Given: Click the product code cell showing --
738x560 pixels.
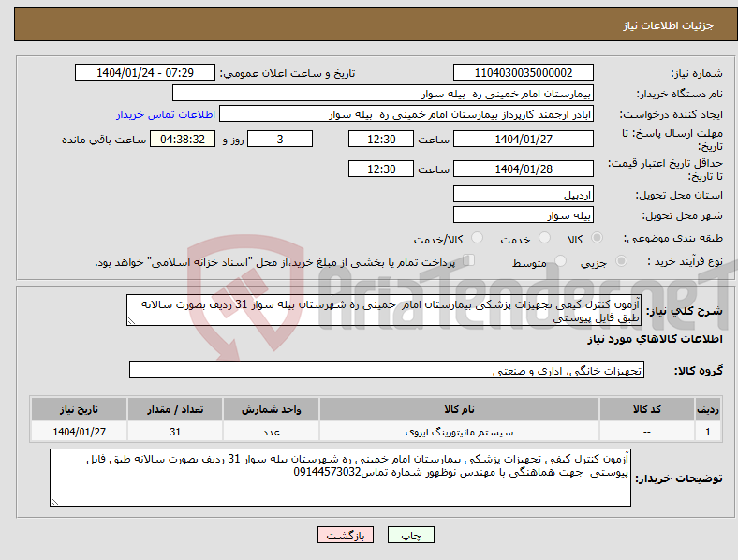Looking at the screenshot, I should tap(647, 432).
